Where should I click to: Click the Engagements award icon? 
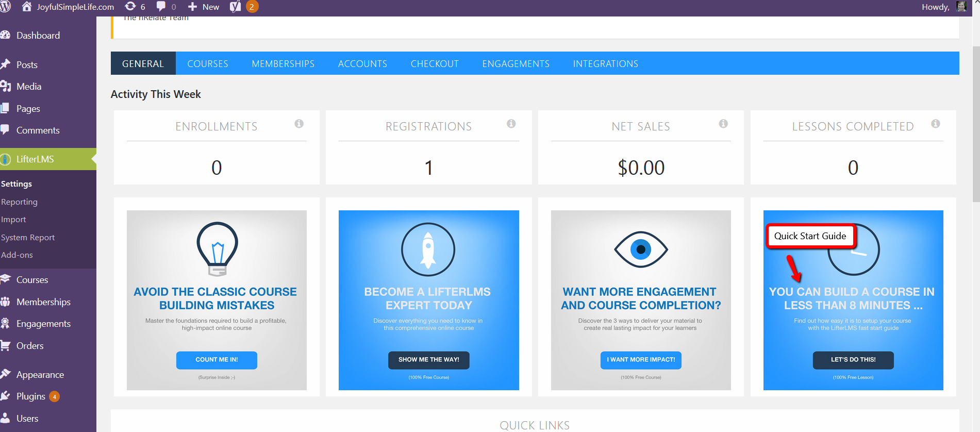5,323
